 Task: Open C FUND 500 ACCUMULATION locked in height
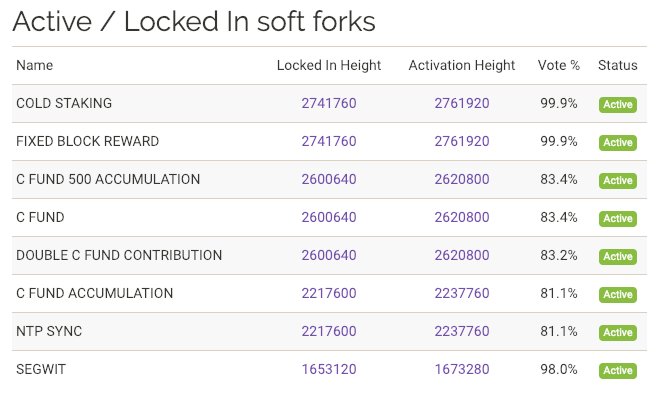[329, 179]
